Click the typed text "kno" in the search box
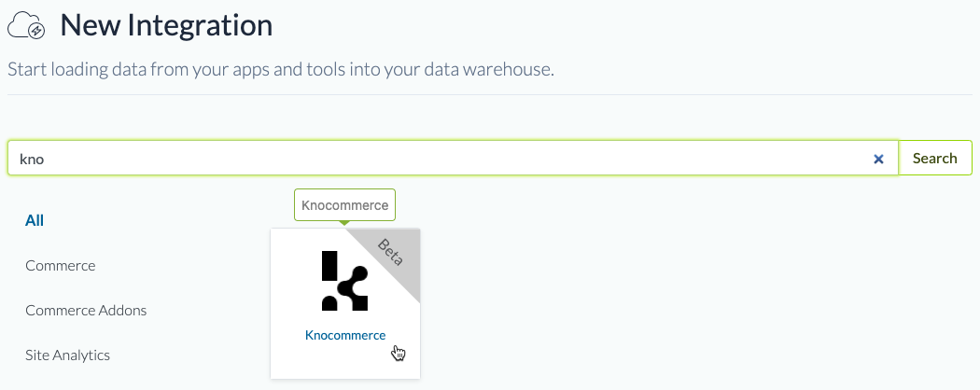The image size is (980, 390). coord(33,159)
